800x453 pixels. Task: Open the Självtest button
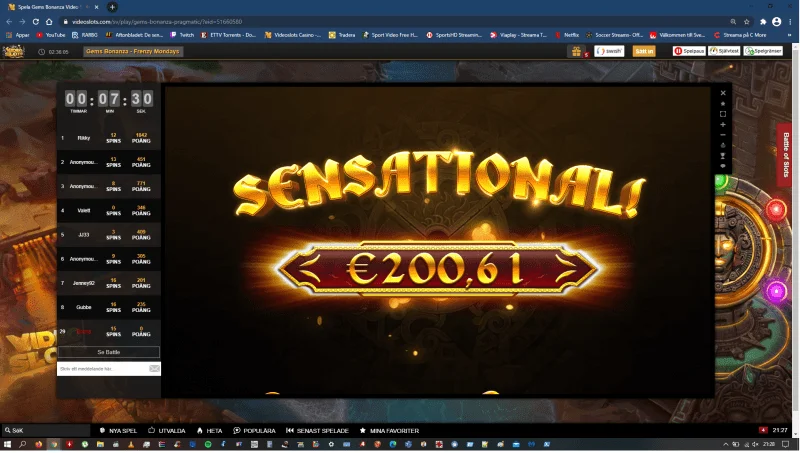click(724, 51)
